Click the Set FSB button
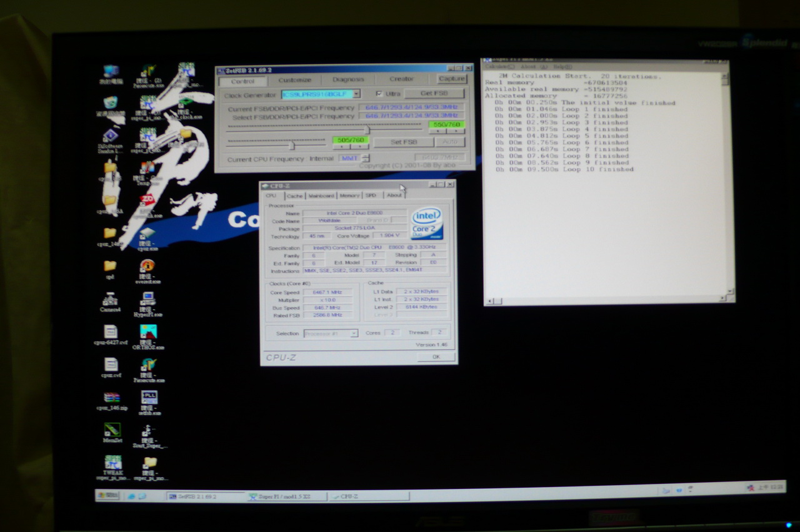The image size is (800, 532). click(x=404, y=142)
